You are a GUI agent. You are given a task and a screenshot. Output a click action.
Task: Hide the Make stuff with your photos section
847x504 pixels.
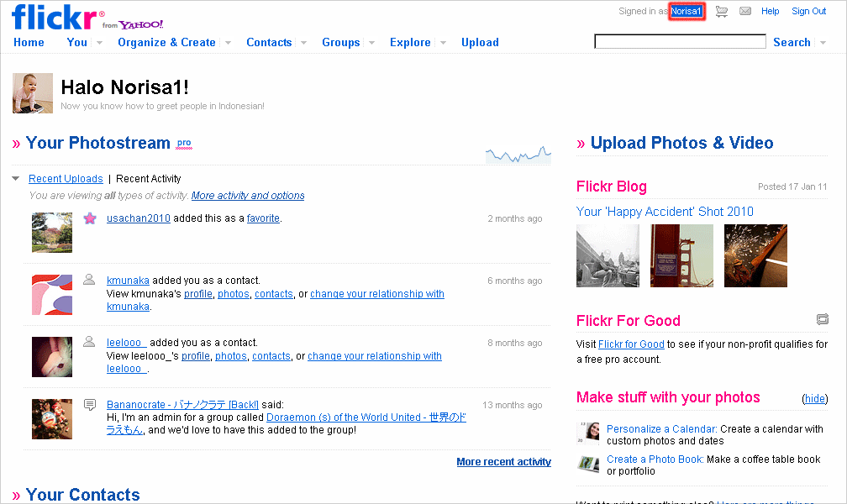point(814,399)
